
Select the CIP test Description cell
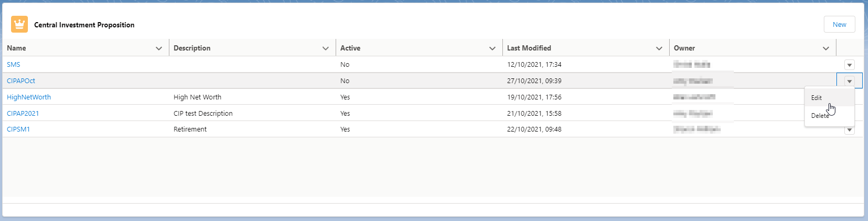pos(203,114)
